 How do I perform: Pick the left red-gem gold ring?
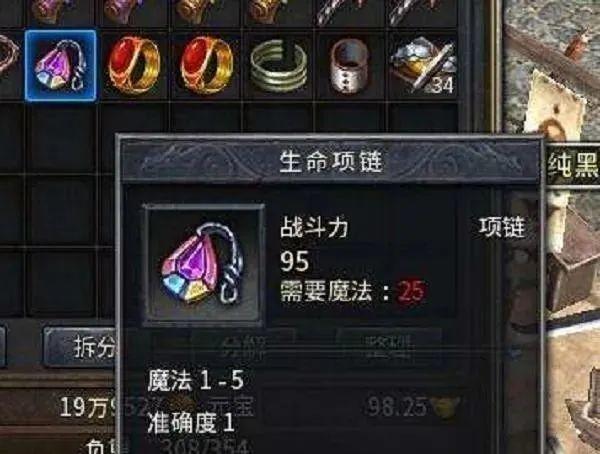coord(133,65)
